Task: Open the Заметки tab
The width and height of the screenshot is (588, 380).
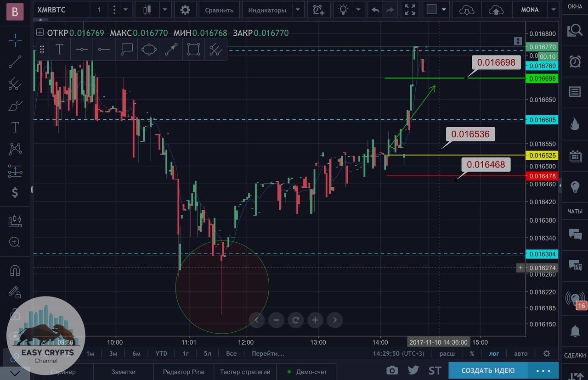Action: [x=123, y=372]
